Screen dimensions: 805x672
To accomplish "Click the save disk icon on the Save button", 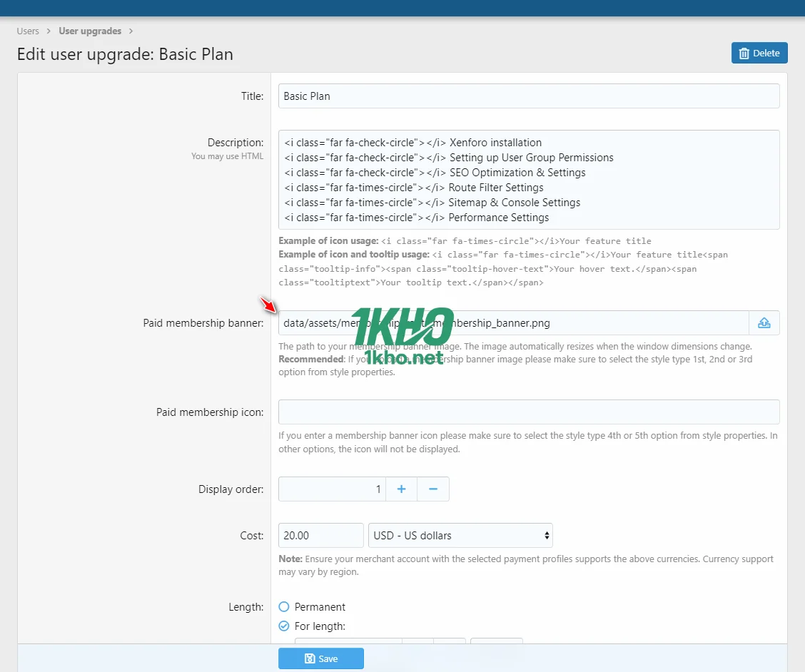I will tap(310, 658).
